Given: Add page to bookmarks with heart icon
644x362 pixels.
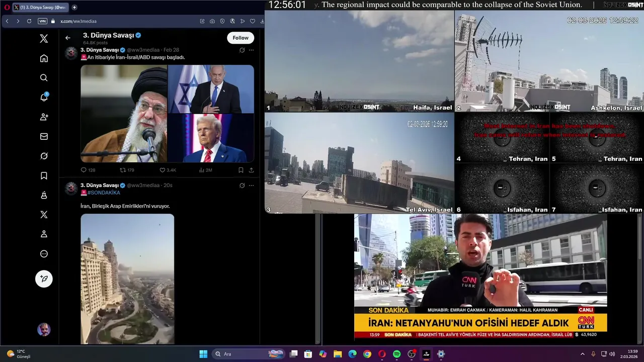Looking at the screenshot, I should click(x=253, y=21).
